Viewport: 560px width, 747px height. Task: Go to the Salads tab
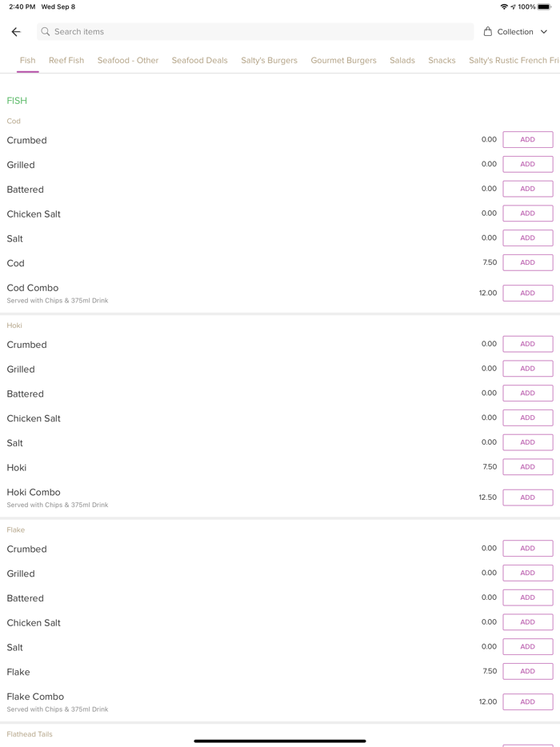pyautogui.click(x=402, y=60)
